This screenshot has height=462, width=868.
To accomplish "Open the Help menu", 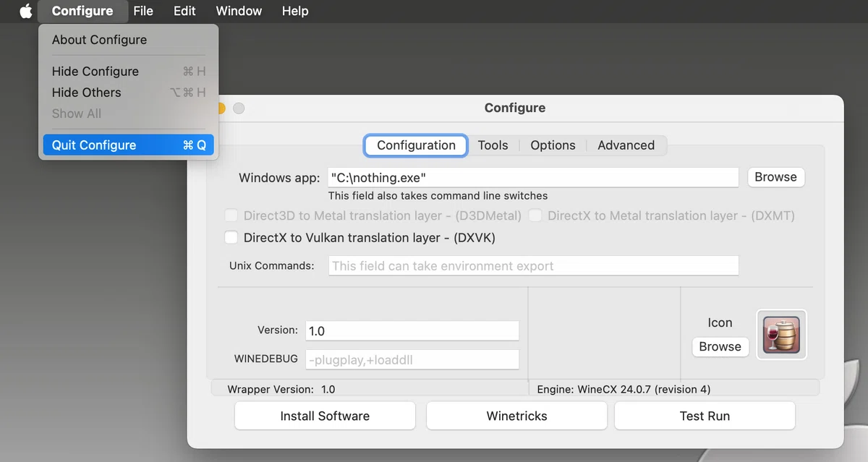I will 295,11.
